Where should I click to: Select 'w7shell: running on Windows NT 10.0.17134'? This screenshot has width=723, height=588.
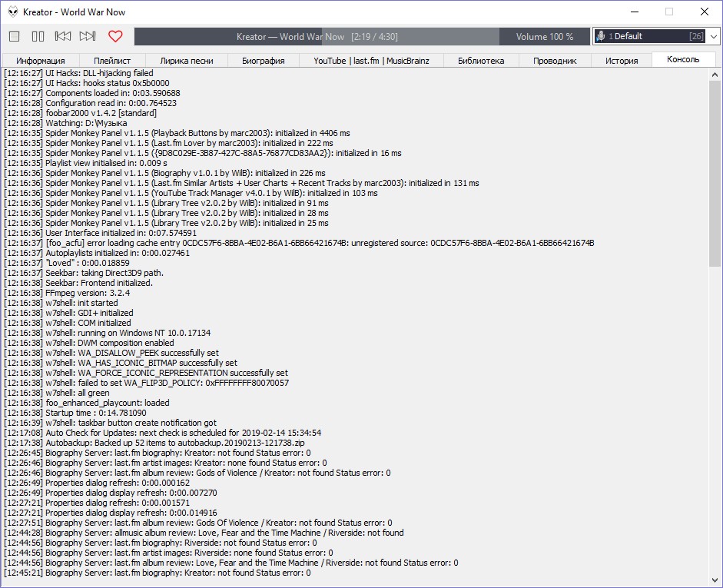pyautogui.click(x=107, y=333)
